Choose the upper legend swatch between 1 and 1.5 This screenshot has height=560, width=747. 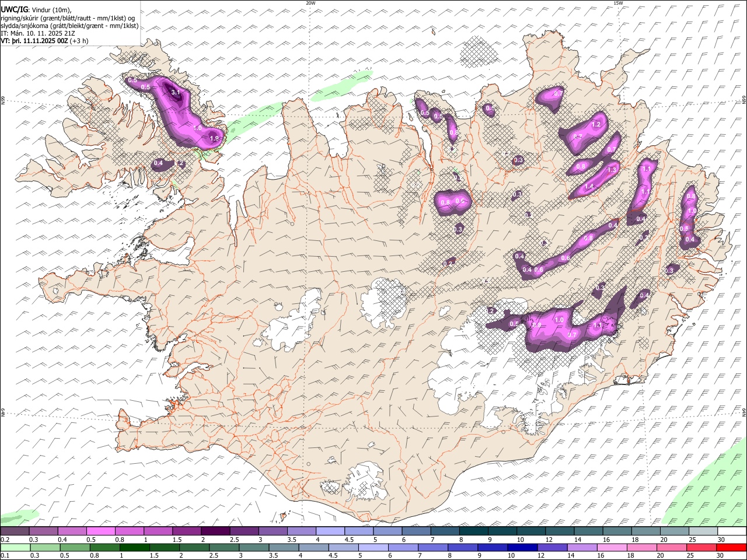coord(158,531)
